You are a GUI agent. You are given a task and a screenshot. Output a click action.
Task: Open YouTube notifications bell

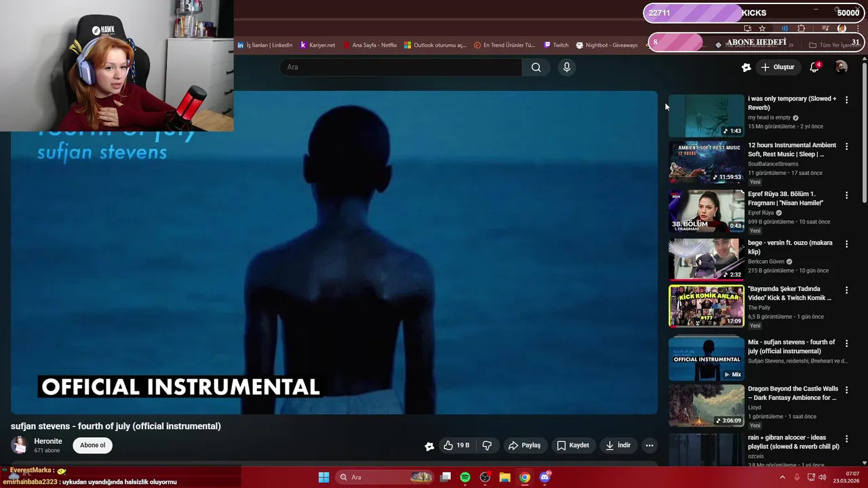point(815,67)
